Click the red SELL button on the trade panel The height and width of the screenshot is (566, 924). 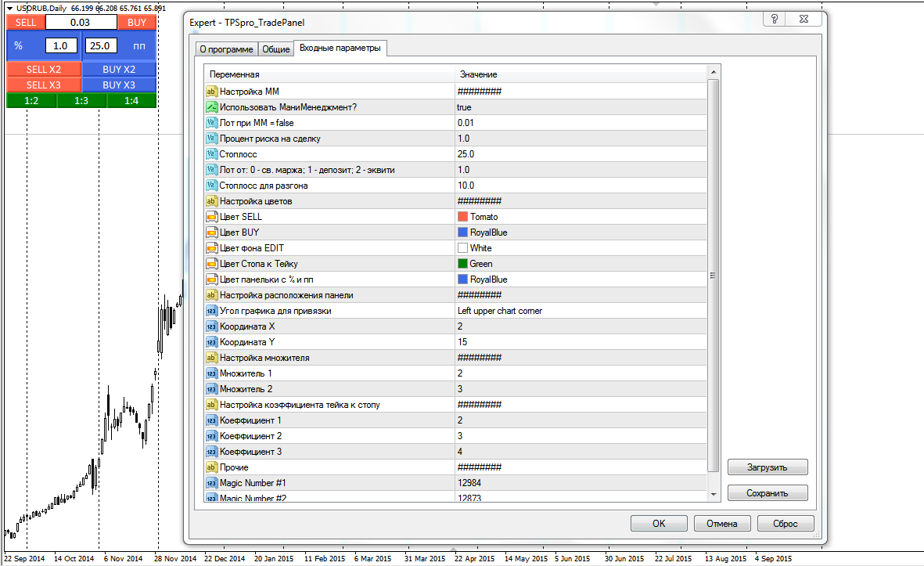coord(25,23)
